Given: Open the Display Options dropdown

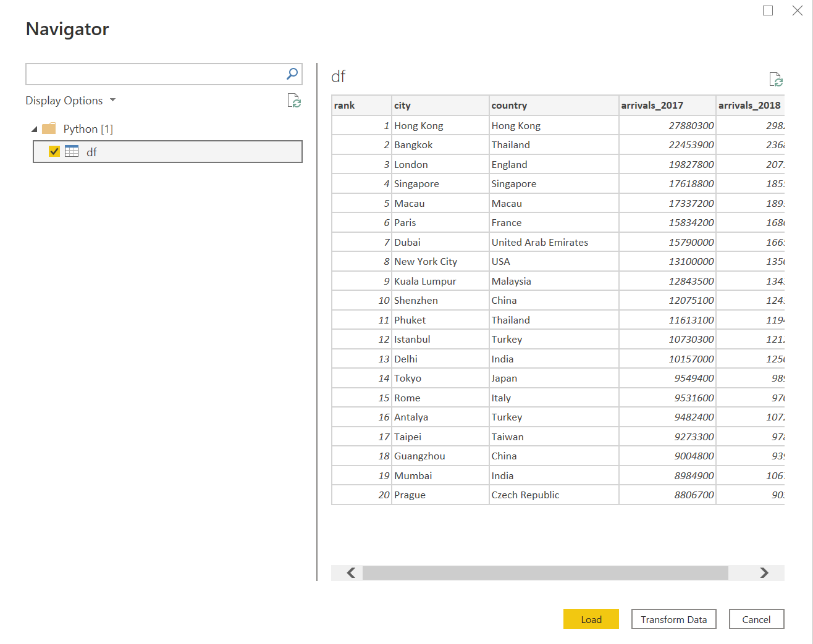Looking at the screenshot, I should click(70, 101).
